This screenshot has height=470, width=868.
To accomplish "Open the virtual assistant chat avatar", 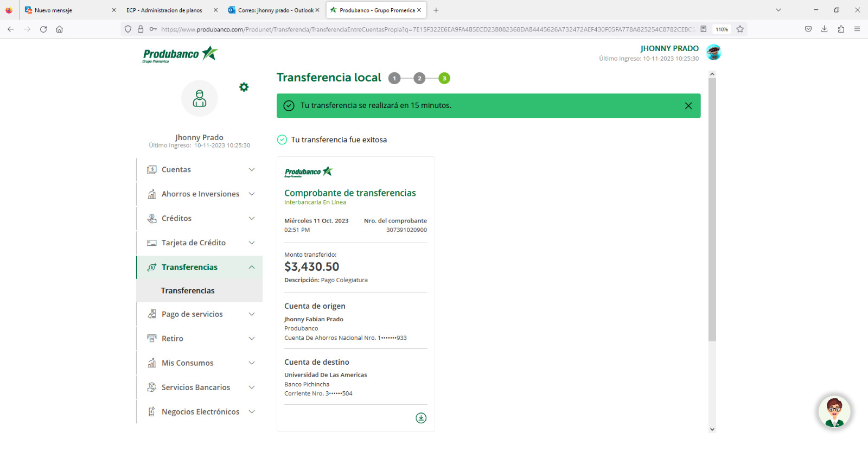I will [834, 412].
